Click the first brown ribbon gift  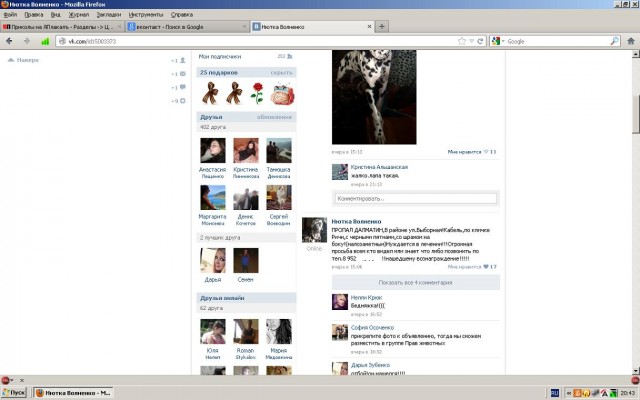pos(210,93)
